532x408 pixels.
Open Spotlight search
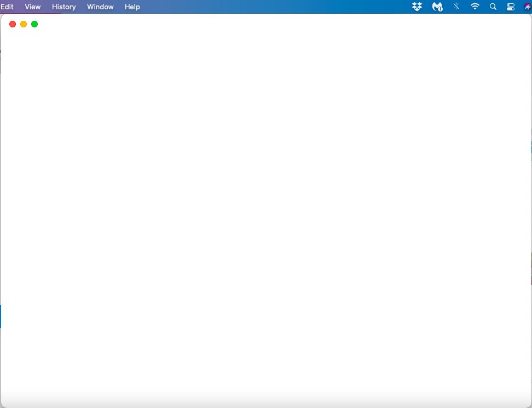pos(493,7)
